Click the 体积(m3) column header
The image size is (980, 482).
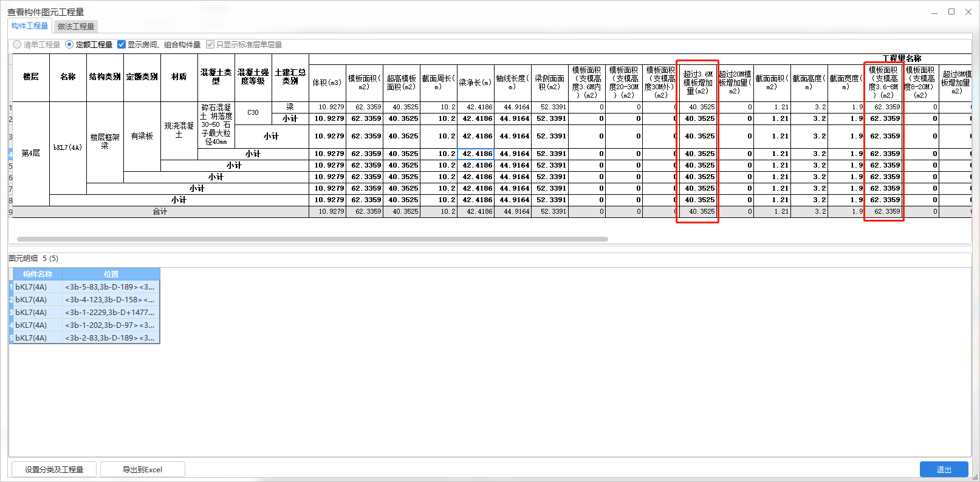coord(327,83)
